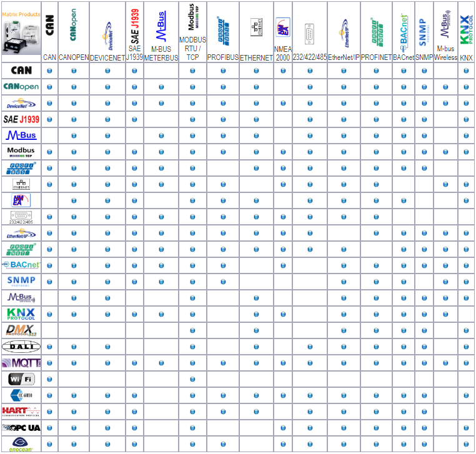The height and width of the screenshot is (454, 476).
Task: Select the BACnet row logo
Action: tap(21, 265)
